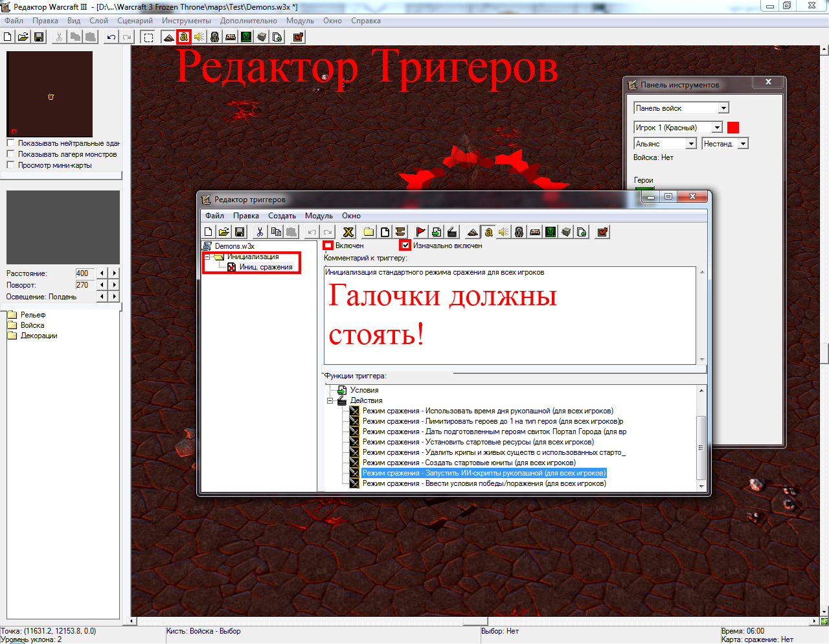Create new category folder in Trigger Editor
Image resolution: width=829 pixels, height=644 pixels.
coord(369,232)
